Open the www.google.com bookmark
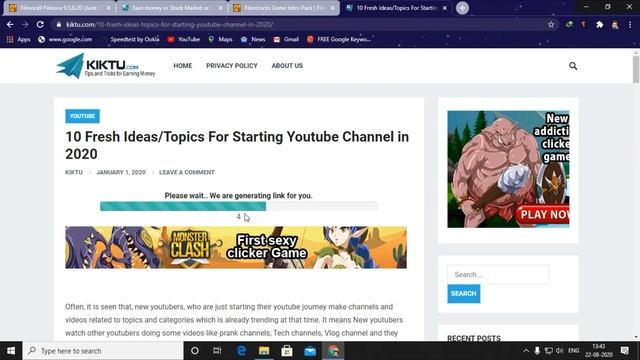Viewport: 640px width, 360px height. pyautogui.click(x=65, y=39)
